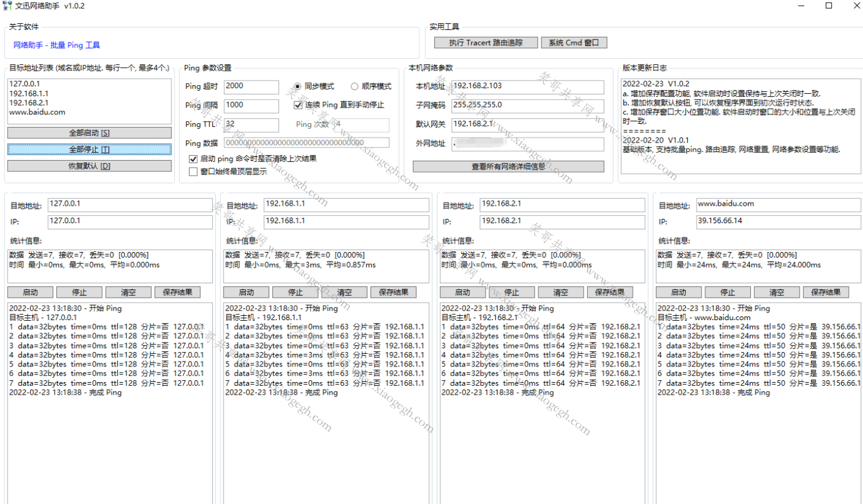Save results in 127.0.0.1 panel

coord(178,292)
